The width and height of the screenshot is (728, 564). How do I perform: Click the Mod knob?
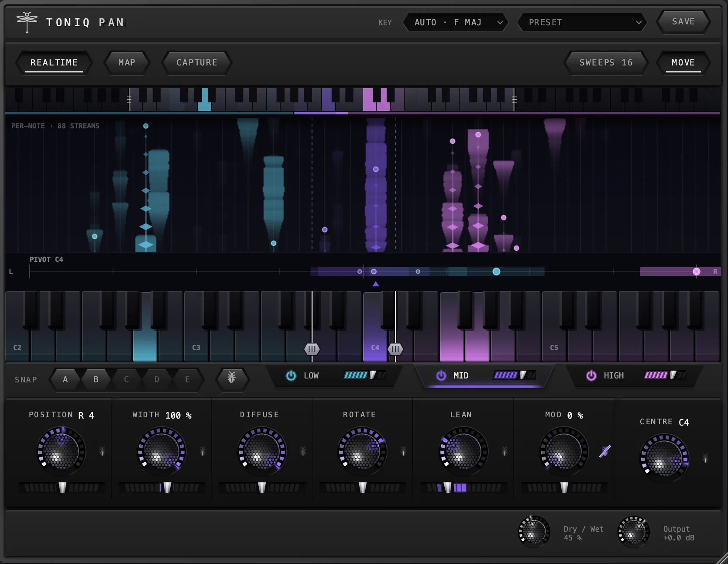point(564,451)
